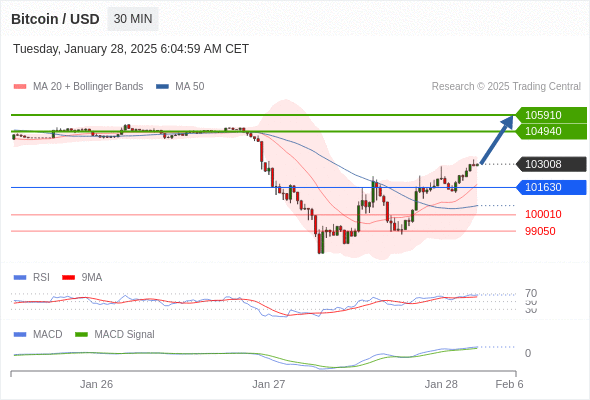Click the 30 MIN timeframe badge
Image resolution: width=590 pixels, height=400 pixels.
(133, 19)
